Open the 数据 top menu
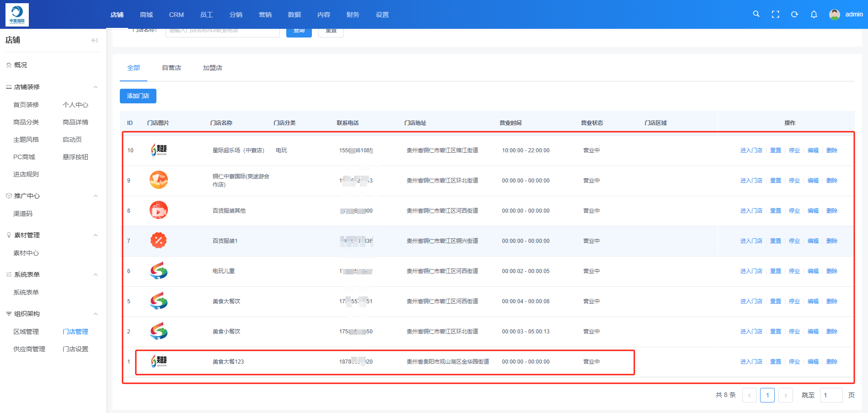 (x=295, y=15)
